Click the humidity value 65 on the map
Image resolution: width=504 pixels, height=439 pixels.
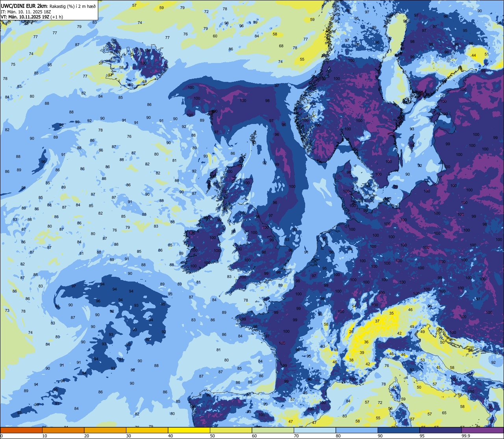tap(444, 413)
